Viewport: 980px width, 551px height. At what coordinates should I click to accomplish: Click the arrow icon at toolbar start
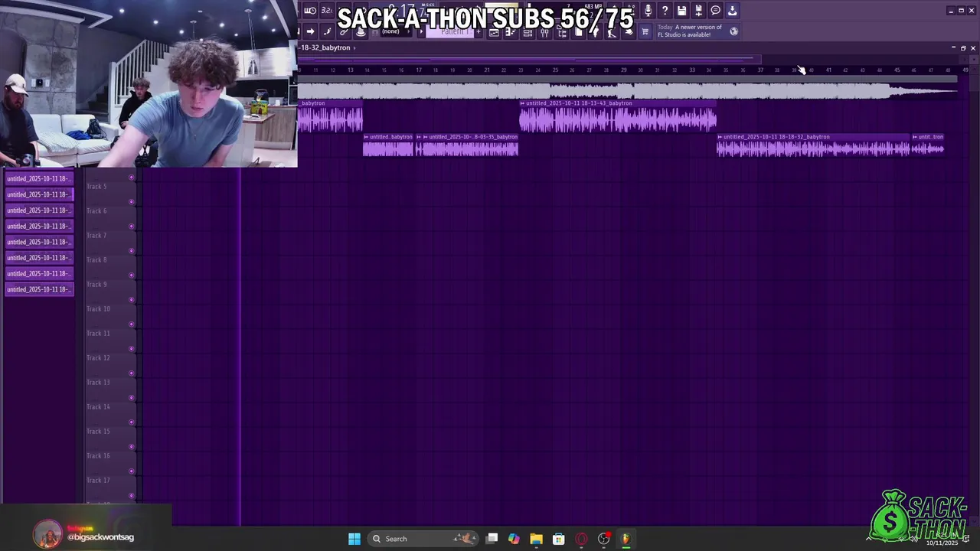click(310, 31)
